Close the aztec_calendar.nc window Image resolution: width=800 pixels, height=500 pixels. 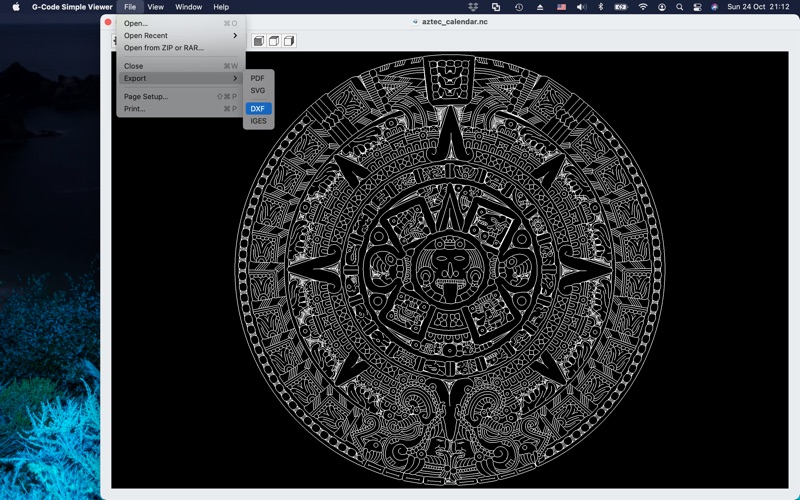(x=108, y=22)
